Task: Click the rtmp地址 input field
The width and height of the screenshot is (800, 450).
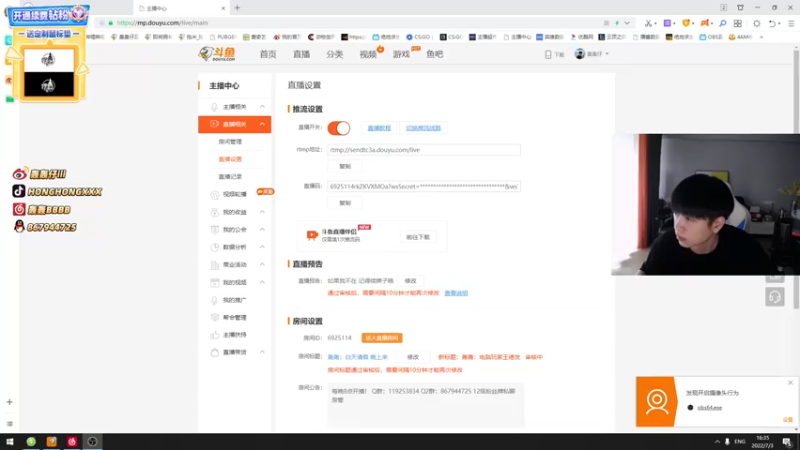Action: (424, 150)
